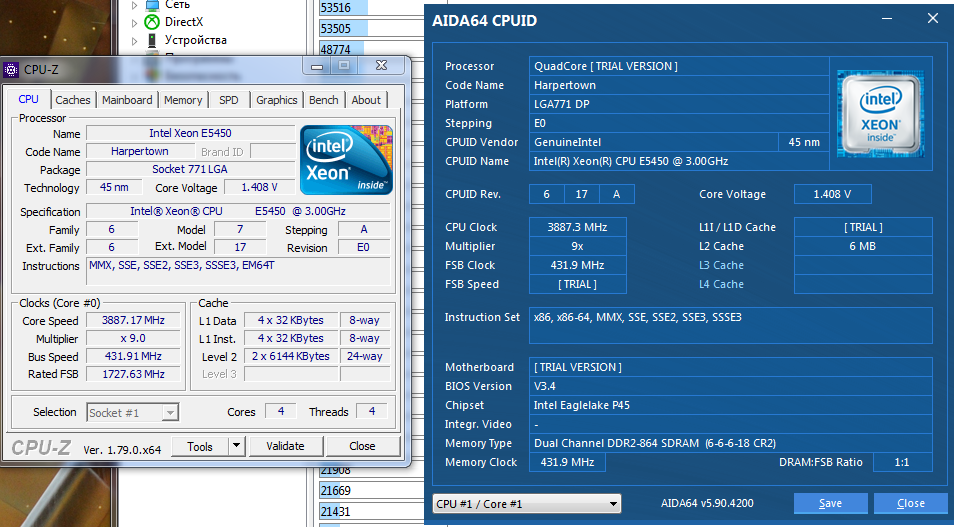Click the AIDA64 CPU Clock value 3887.3 MHz
The width and height of the screenshot is (954, 527).
pos(577,227)
